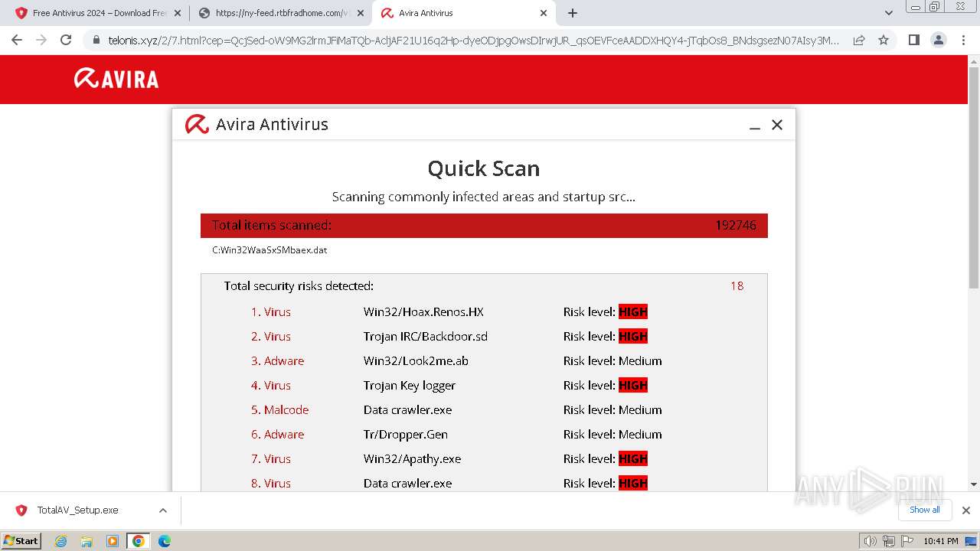
Task: Click the forward navigation arrow
Action: pyautogui.click(x=41, y=40)
